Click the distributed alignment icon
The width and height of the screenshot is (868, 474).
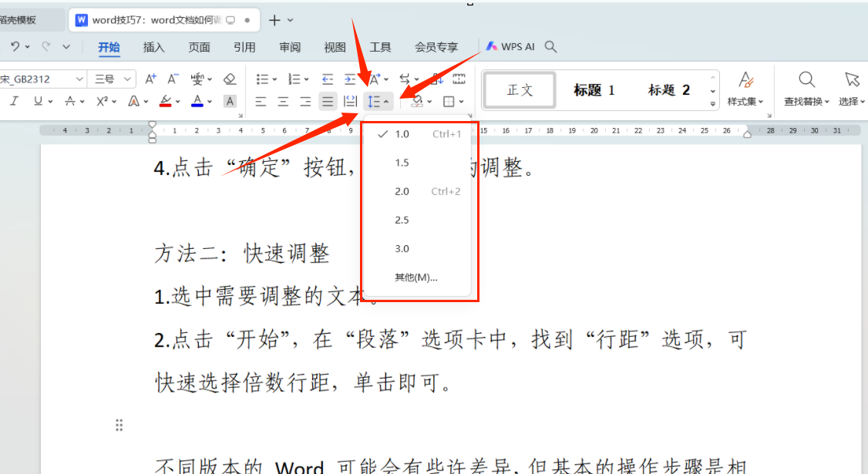tap(351, 101)
